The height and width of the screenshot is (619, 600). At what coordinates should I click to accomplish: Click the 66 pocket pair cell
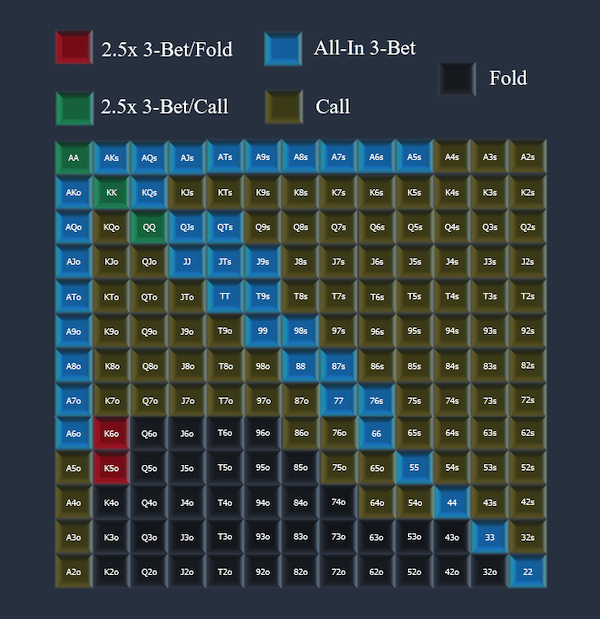point(377,433)
